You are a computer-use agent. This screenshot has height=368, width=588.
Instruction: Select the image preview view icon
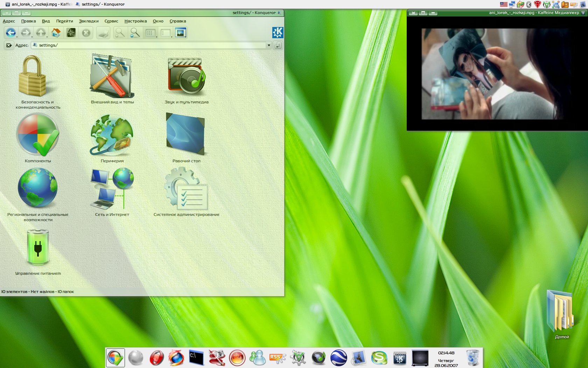pyautogui.click(x=181, y=33)
